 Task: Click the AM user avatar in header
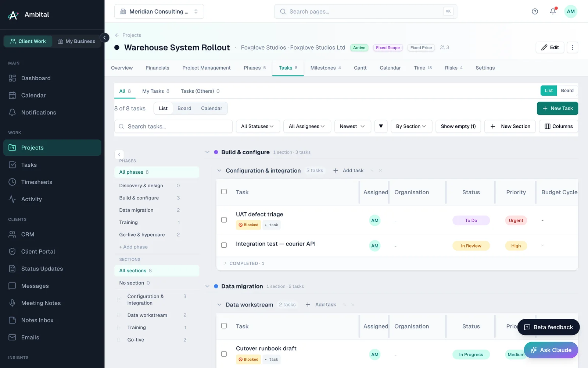pos(570,11)
